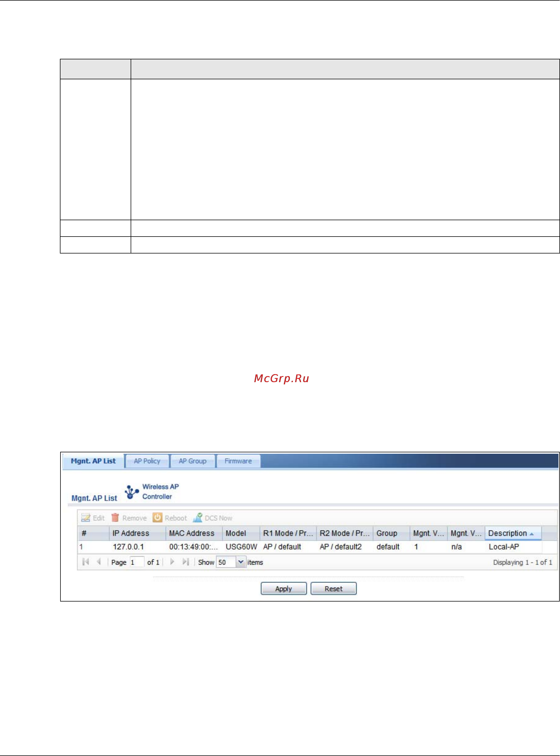The width and height of the screenshot is (560, 756).
Task: Open the AP Policy tab
Action: (x=147, y=461)
